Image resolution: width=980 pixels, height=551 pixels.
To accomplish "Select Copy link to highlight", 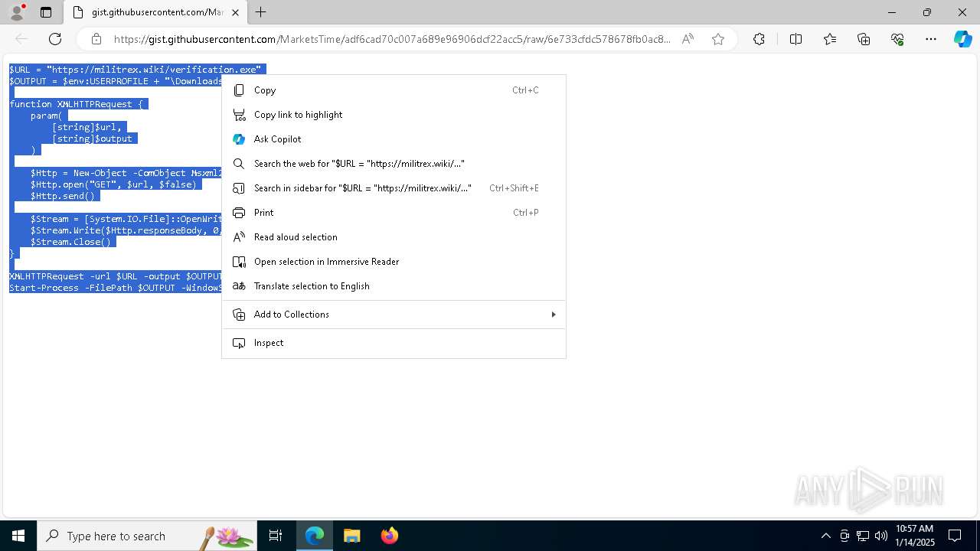I will (x=394, y=115).
